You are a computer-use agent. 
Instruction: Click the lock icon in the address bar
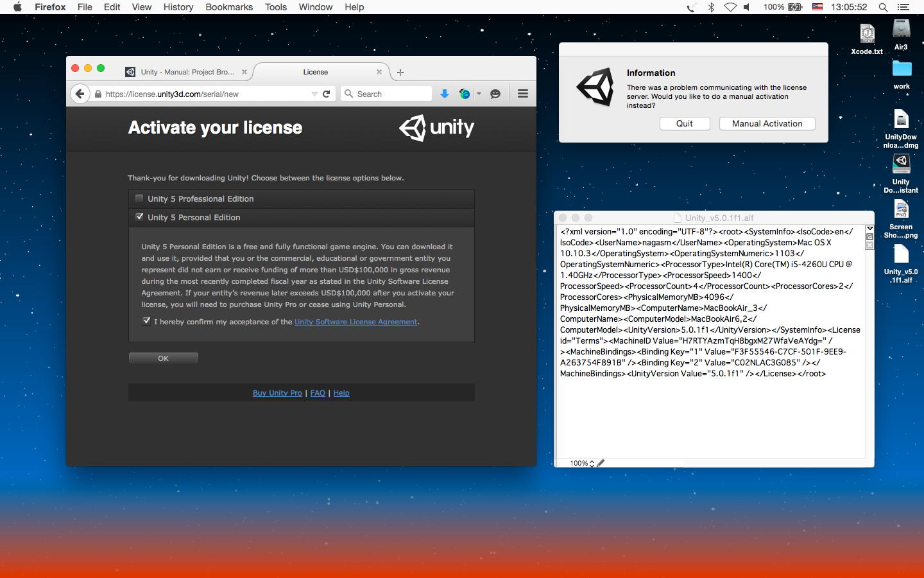click(x=98, y=94)
